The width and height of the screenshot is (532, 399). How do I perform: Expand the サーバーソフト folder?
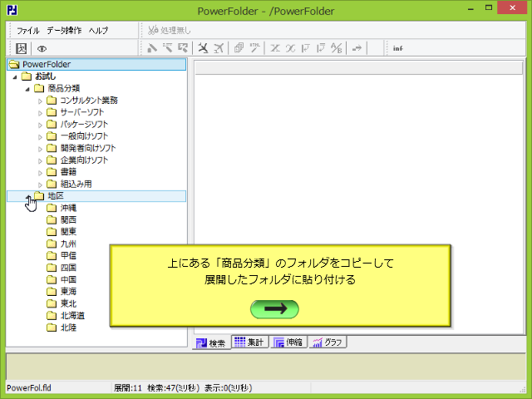click(x=40, y=113)
